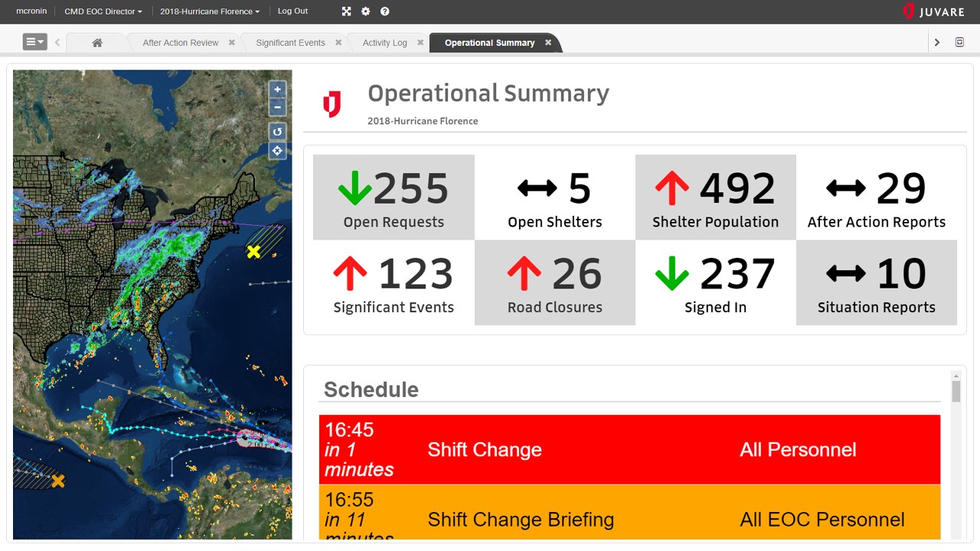Screen dimensions: 980x551
Task: Zoom in on the map
Action: coord(277,89)
